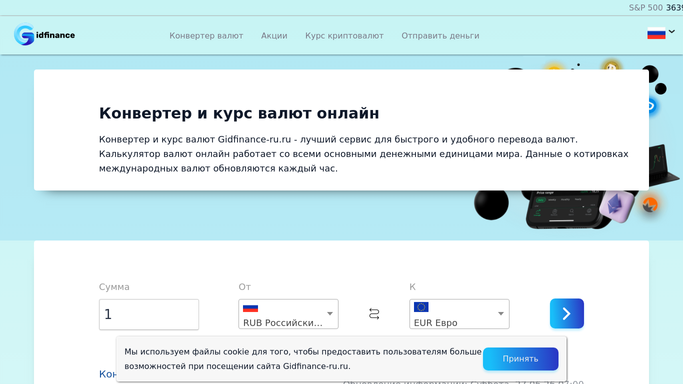This screenshot has width=683, height=384.
Task: Click the black sphere beside the phone
Action: pyautogui.click(x=491, y=204)
